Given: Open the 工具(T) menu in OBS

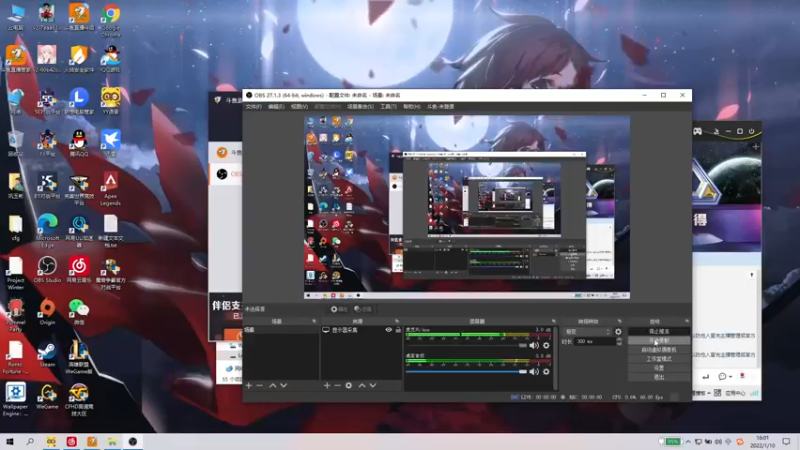Looking at the screenshot, I should pyautogui.click(x=388, y=107).
